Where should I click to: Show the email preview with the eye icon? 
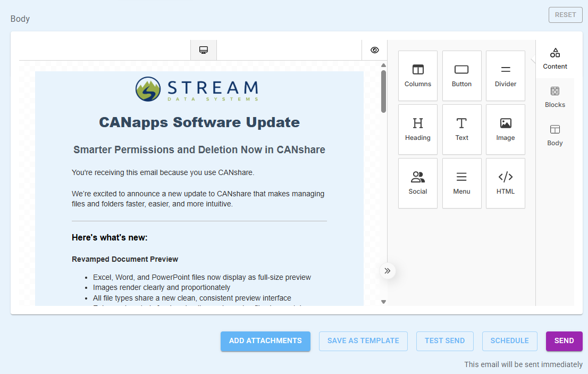(x=374, y=49)
